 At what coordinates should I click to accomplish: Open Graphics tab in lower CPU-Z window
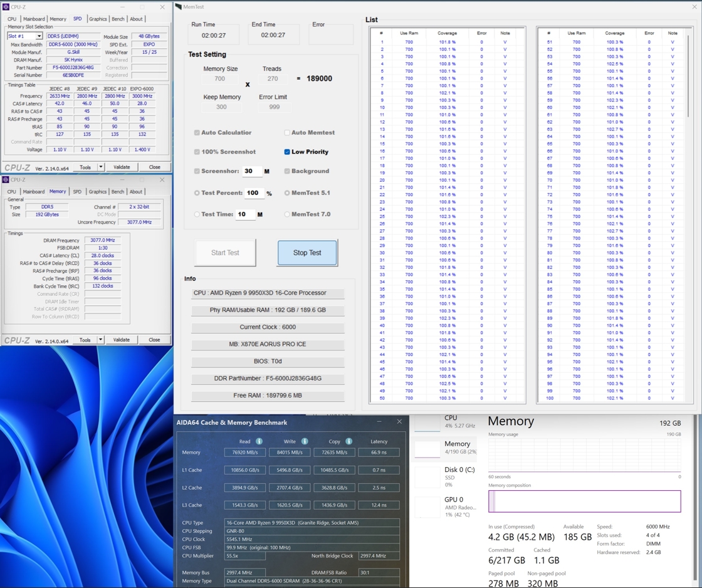pyautogui.click(x=98, y=192)
